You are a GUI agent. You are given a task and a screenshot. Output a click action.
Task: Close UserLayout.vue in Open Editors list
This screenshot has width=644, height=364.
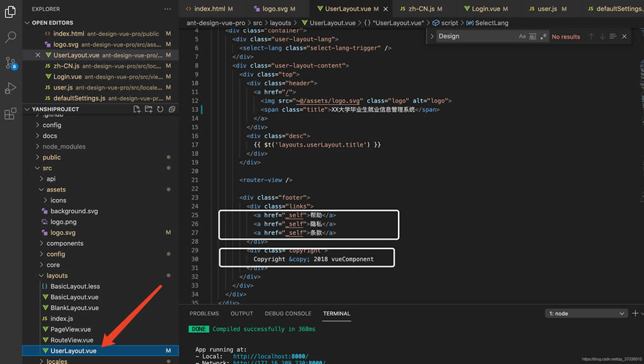point(38,55)
